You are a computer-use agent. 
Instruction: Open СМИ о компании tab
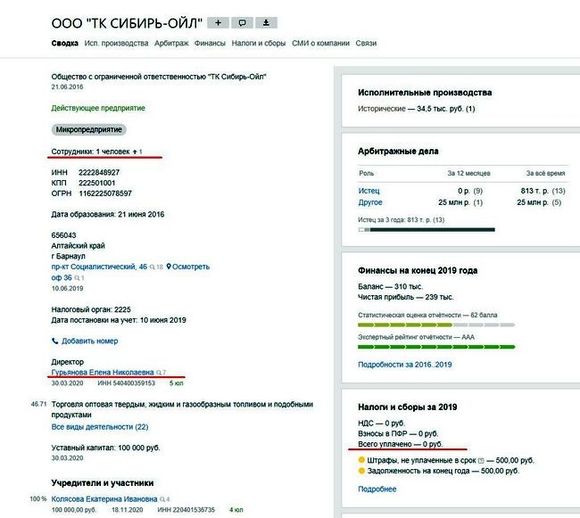click(320, 43)
